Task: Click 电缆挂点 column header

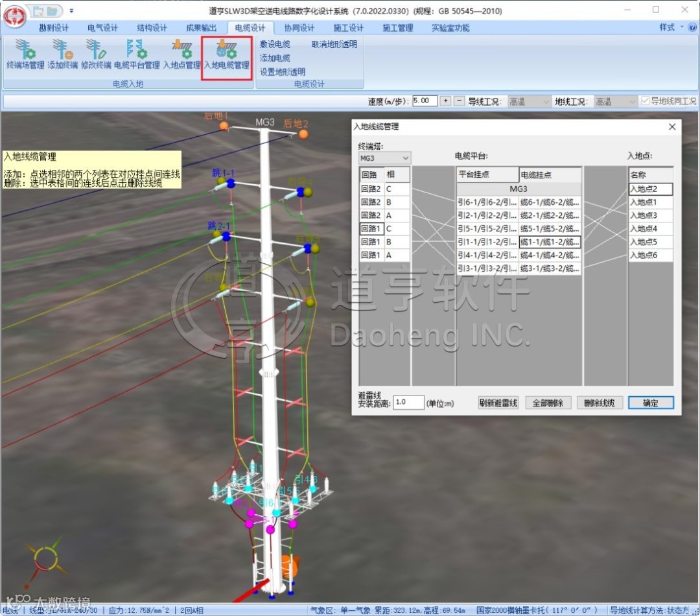Action: click(550, 174)
